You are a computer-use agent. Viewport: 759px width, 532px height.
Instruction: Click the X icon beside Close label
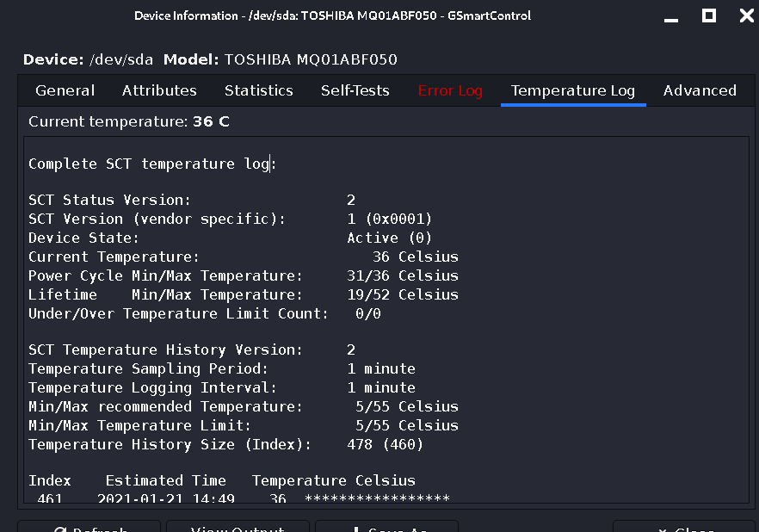click(663, 529)
